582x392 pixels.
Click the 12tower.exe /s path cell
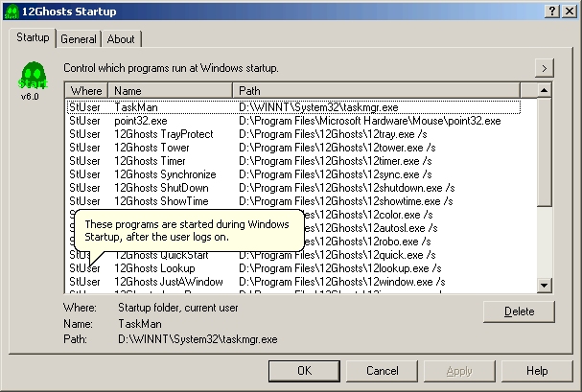(x=338, y=148)
